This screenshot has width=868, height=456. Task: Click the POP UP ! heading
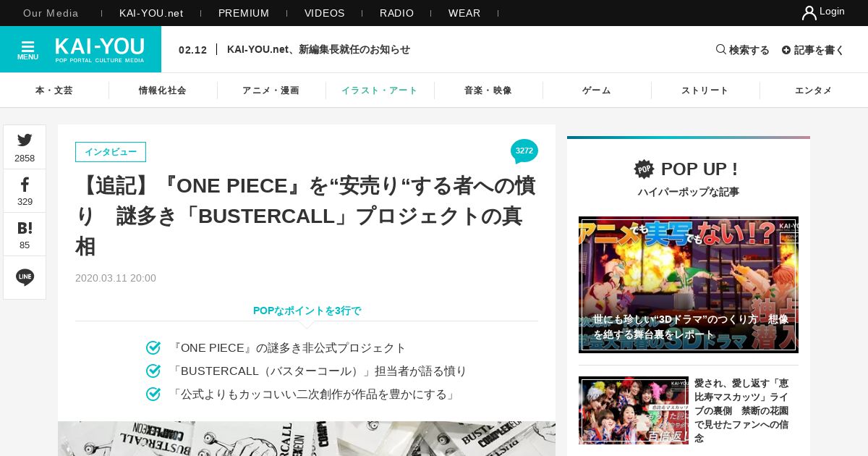coord(699,169)
